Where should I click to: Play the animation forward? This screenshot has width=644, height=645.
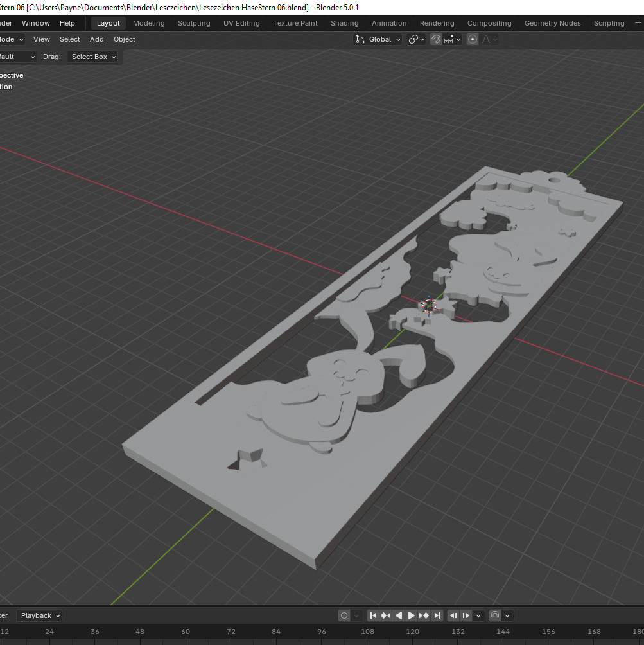coord(412,615)
